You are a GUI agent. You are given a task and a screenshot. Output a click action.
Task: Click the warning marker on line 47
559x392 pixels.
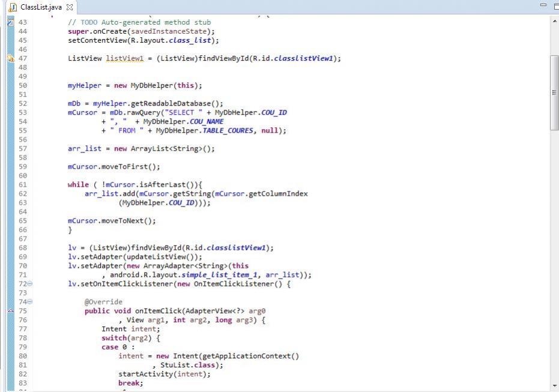11,58
